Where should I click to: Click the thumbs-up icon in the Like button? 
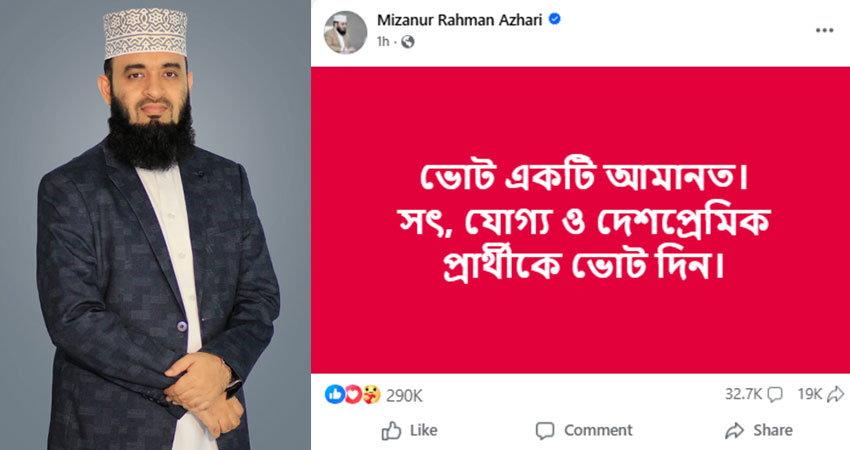[391, 430]
